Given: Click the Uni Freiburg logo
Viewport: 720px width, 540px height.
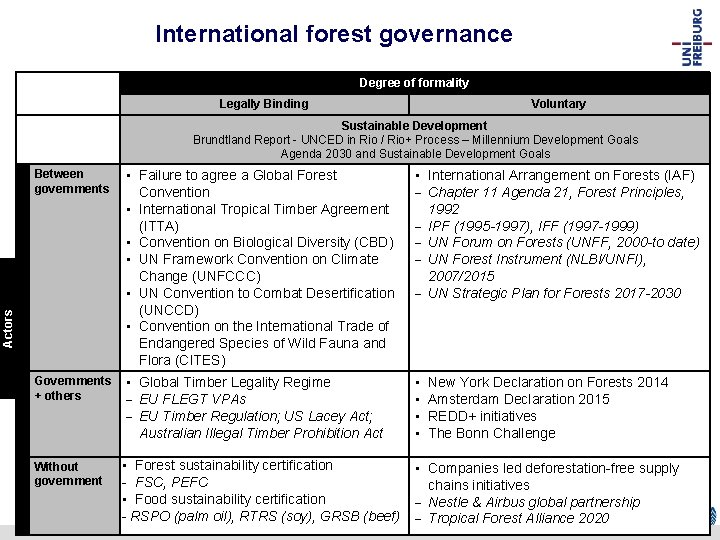Looking at the screenshot, I should [x=692, y=38].
